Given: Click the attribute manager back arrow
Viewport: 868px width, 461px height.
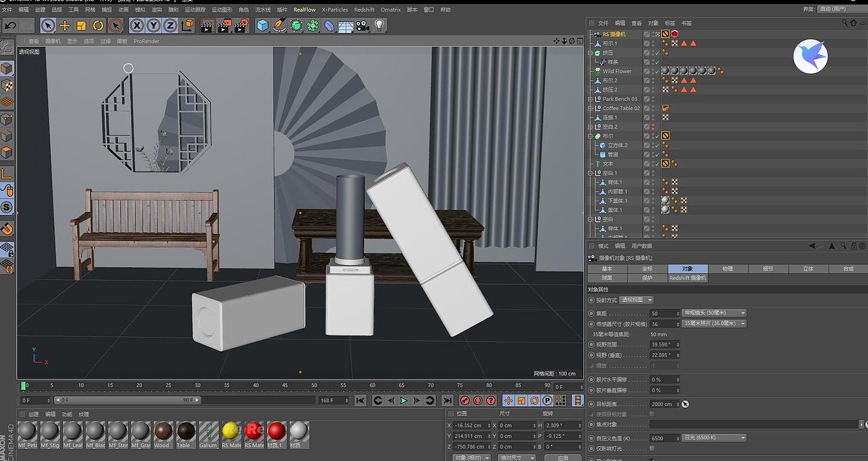Looking at the screenshot, I should coord(812,246).
